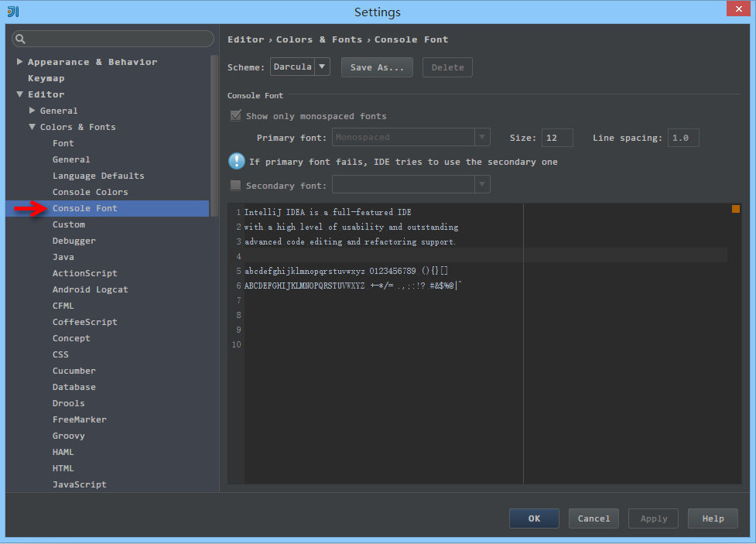Click the Help button
The image size is (756, 544).
click(x=712, y=518)
